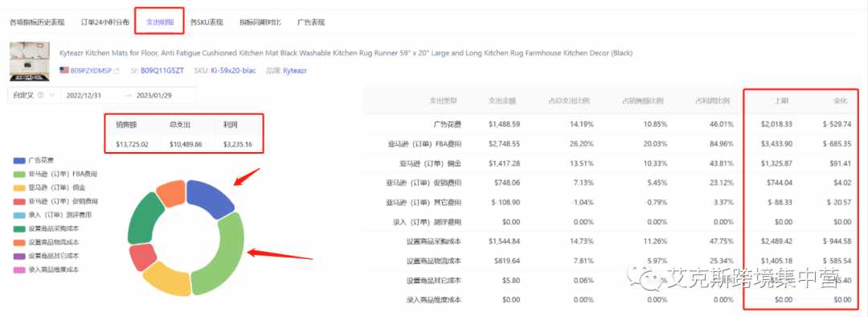Click the SKU link Ki-59x20-blac
868x317 pixels.
(232, 71)
